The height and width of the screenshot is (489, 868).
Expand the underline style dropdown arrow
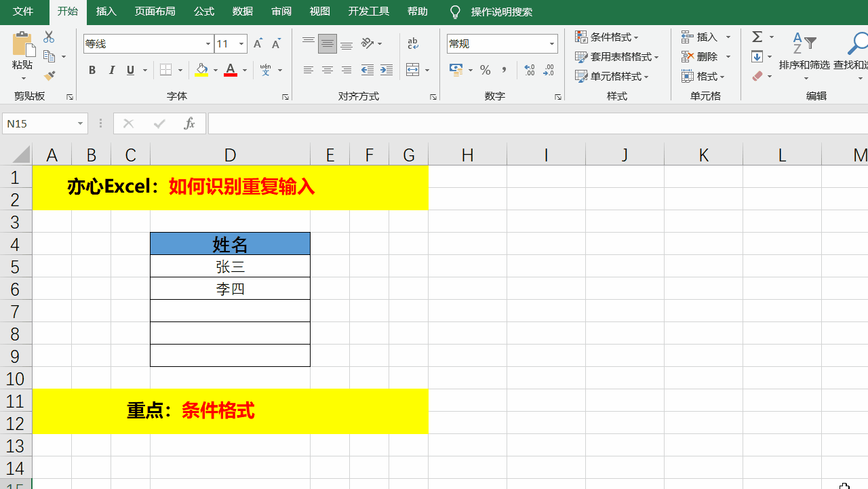point(144,70)
